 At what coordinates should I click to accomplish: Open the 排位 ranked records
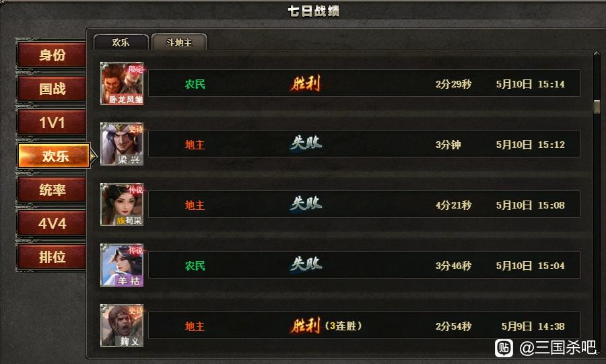click(52, 257)
